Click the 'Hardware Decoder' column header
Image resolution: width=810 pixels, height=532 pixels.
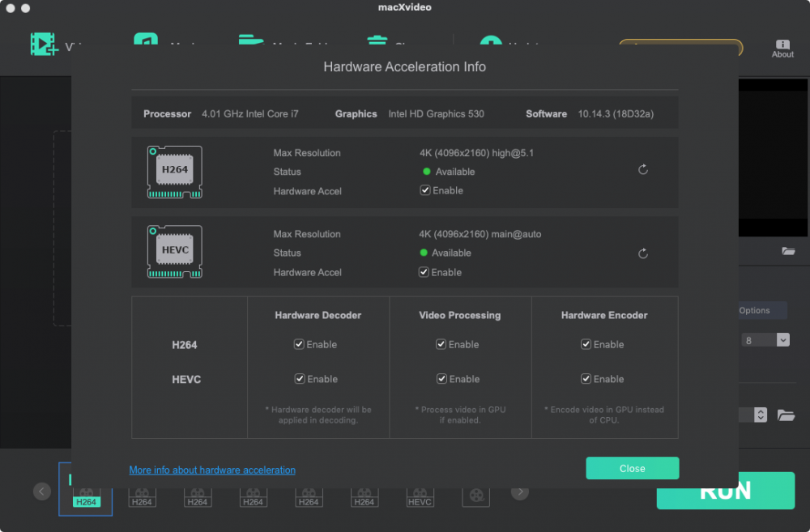tap(318, 315)
